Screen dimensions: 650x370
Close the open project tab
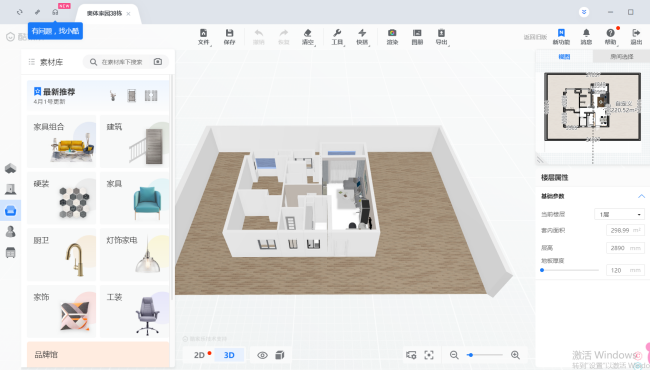tap(128, 14)
